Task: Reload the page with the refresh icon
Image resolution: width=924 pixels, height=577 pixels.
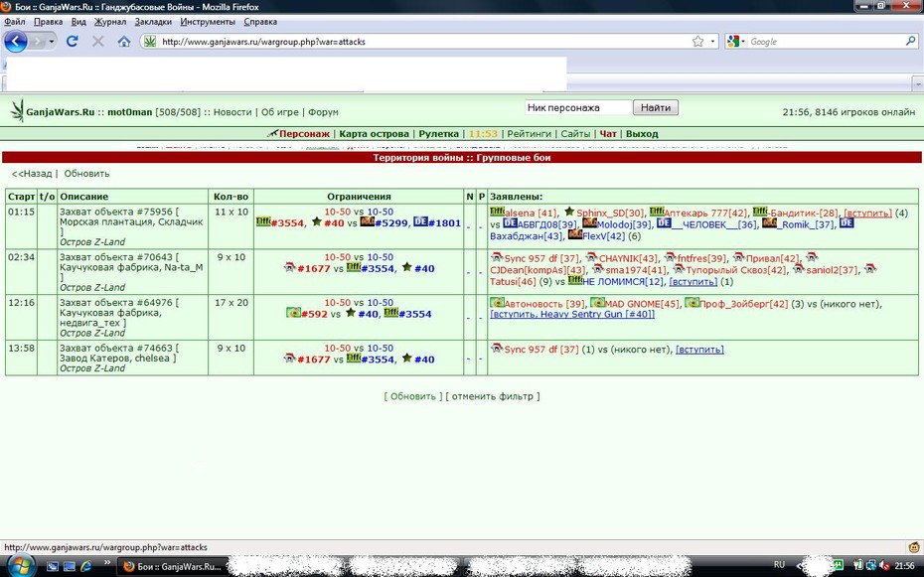Action: coord(73,42)
